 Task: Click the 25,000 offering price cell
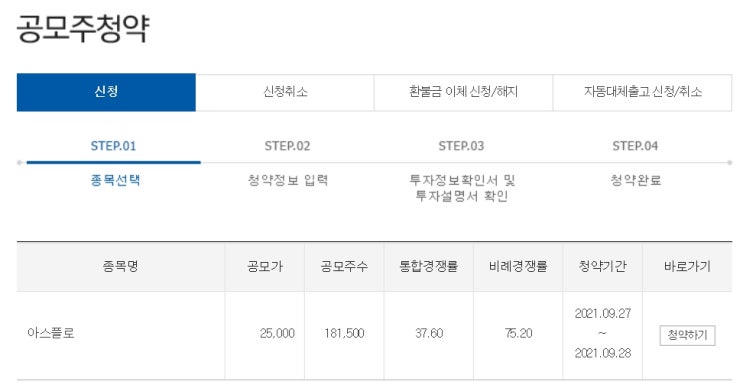pyautogui.click(x=277, y=334)
